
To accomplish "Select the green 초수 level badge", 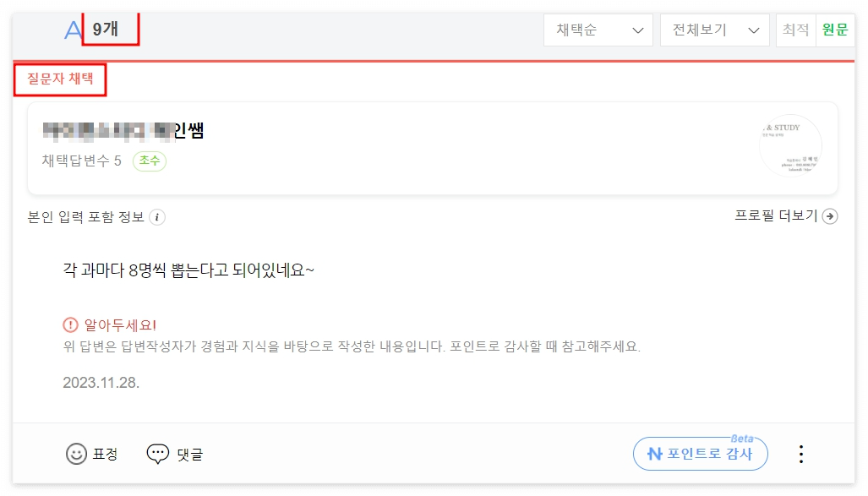I will point(149,161).
